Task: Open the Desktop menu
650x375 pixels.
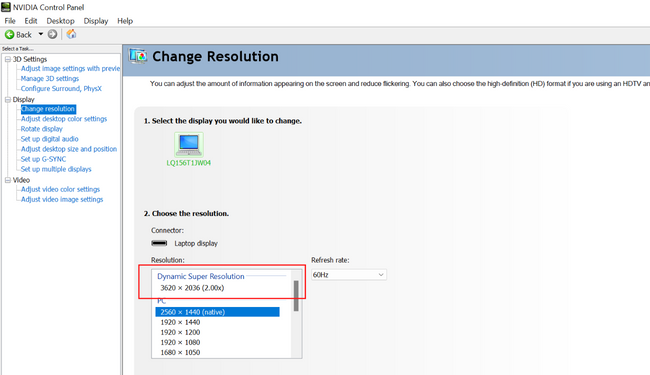Action: click(x=61, y=21)
